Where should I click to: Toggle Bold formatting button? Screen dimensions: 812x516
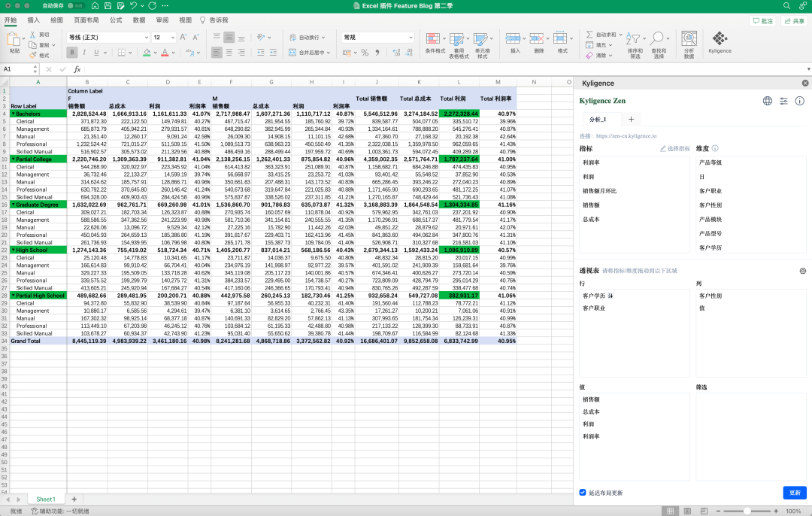point(72,53)
